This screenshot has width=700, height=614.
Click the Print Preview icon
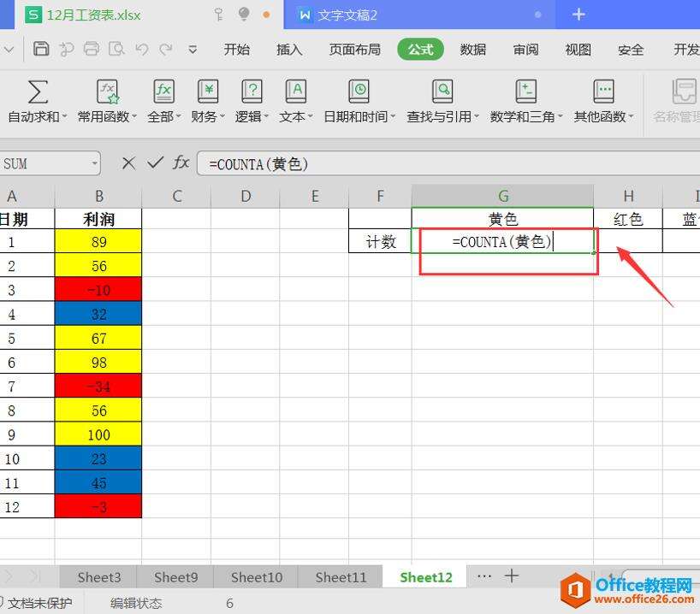click(116, 49)
